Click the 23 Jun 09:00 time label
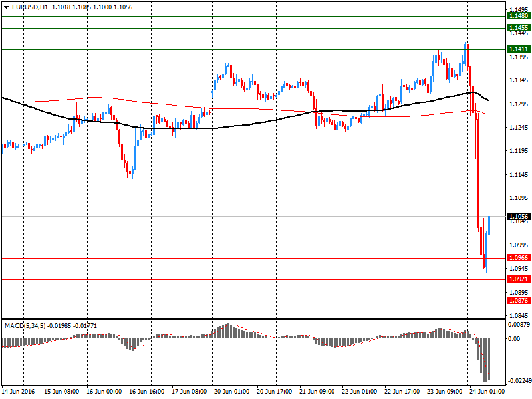Image resolution: width=532 pixels, height=399 pixels. pyautogui.click(x=444, y=391)
